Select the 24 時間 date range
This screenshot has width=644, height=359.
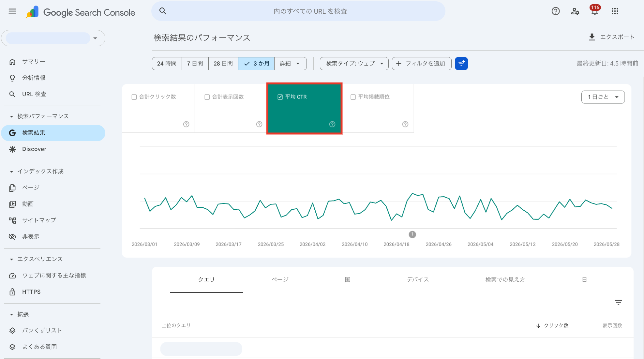coord(167,64)
